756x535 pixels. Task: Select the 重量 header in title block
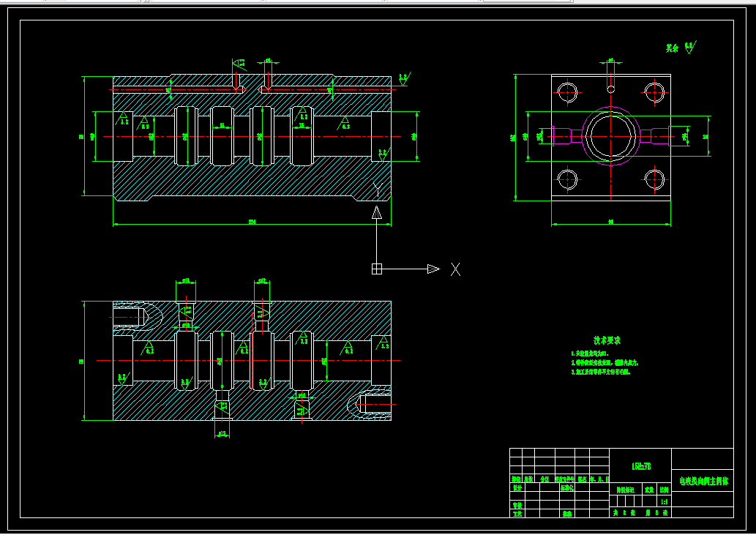click(649, 490)
